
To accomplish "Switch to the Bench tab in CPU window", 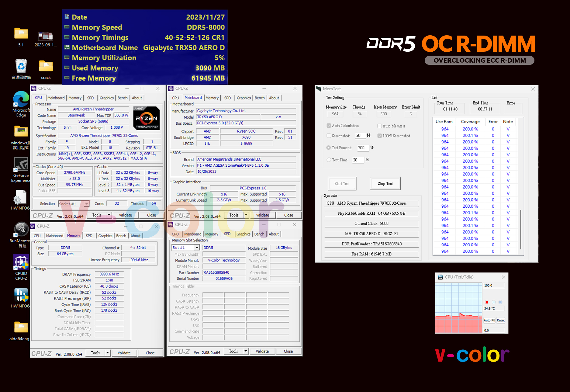I will click(123, 98).
